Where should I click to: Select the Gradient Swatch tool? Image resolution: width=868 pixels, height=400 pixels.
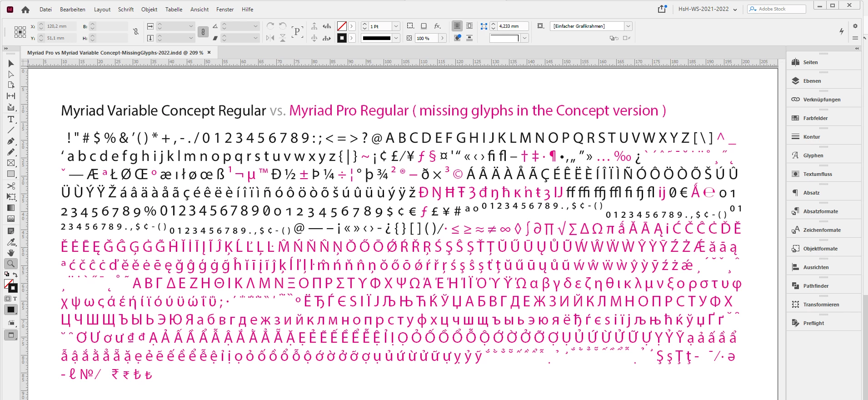point(11,208)
